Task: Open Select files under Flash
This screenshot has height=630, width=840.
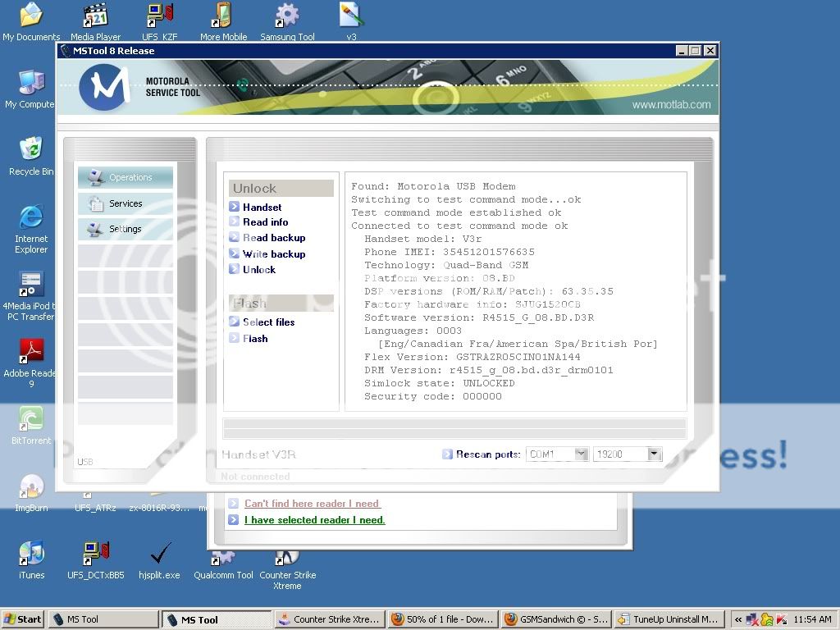Action: click(268, 322)
